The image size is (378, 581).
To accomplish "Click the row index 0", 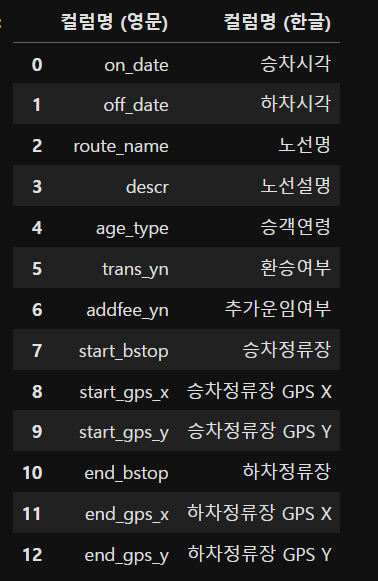I will tap(37, 65).
